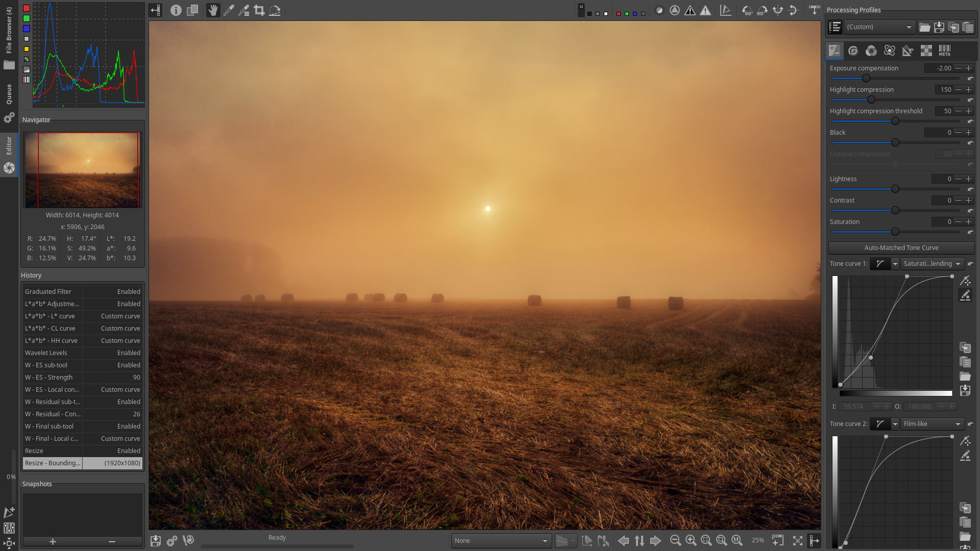Viewport: 980px width, 551px height.
Task: Open the Processing Profiles dropdown
Action: [x=879, y=27]
